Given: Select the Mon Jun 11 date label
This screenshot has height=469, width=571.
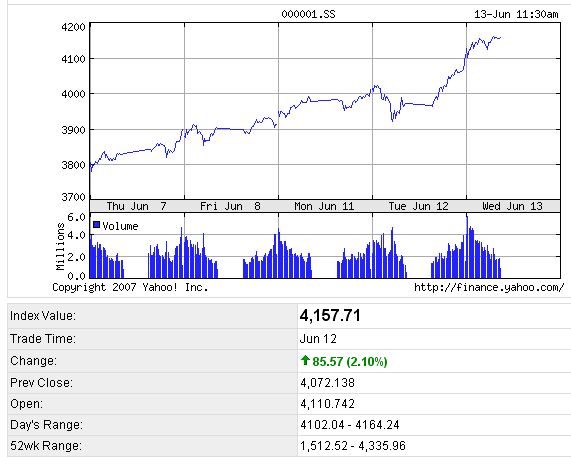Looking at the screenshot, I should coord(324,206).
